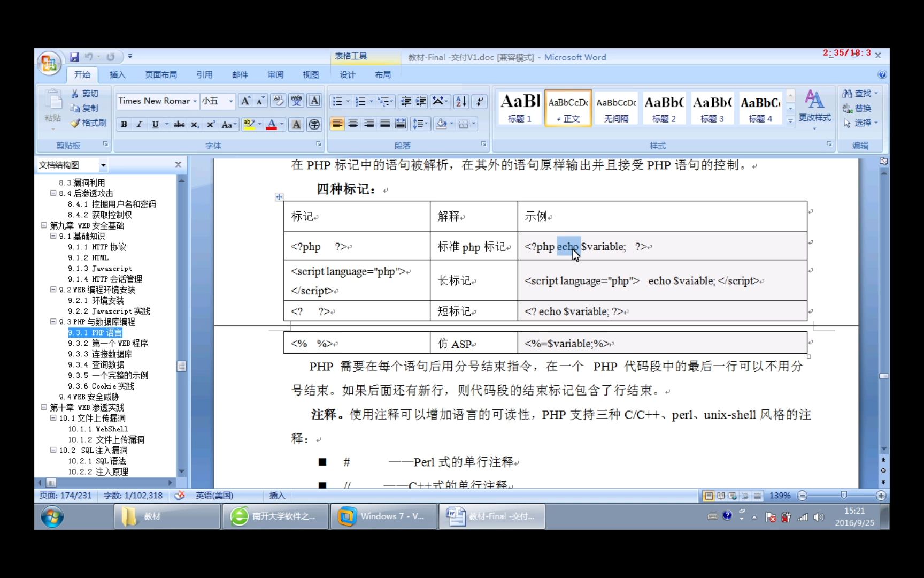Viewport: 924px width, 578px height.
Task: Click the strikethrough icon
Action: coord(178,124)
